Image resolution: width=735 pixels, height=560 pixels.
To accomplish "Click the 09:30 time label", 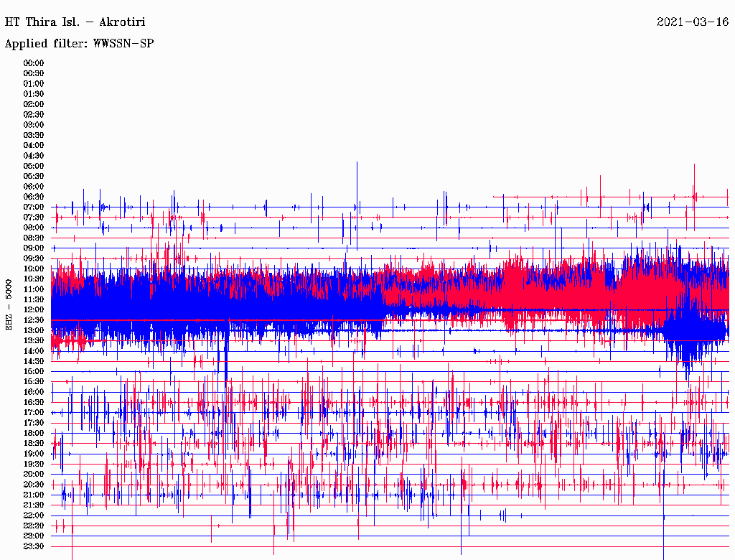I will (x=34, y=258).
